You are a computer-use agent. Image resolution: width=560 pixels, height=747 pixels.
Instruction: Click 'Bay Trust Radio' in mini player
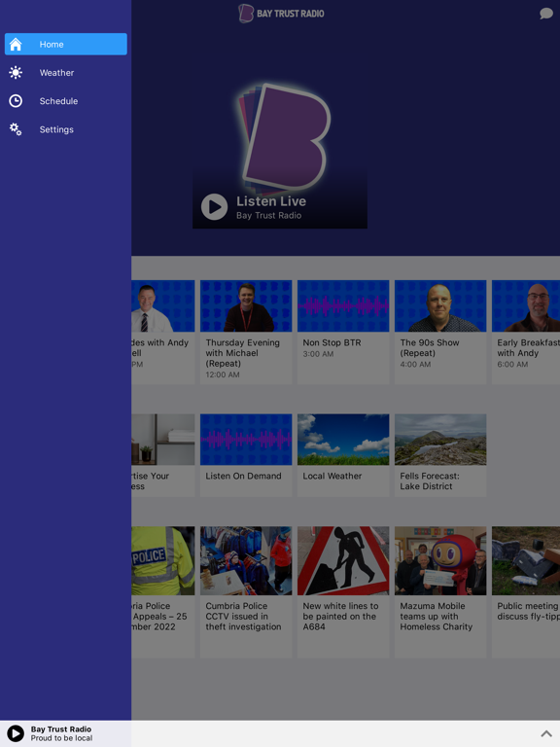point(61,729)
